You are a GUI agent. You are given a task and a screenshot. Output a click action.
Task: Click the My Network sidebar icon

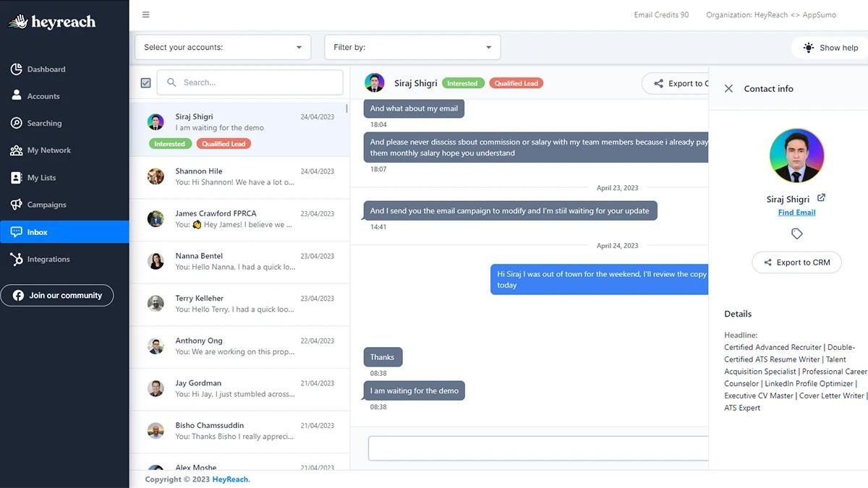[16, 150]
